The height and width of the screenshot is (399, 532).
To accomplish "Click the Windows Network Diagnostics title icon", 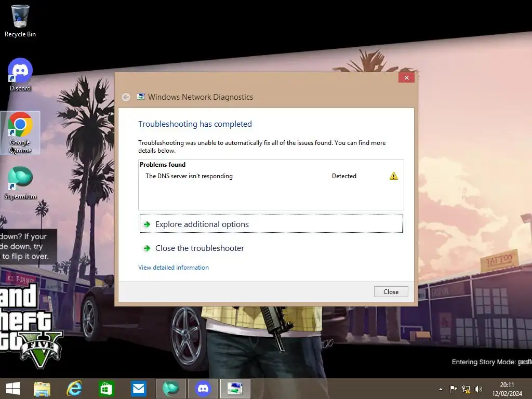I will [x=141, y=97].
